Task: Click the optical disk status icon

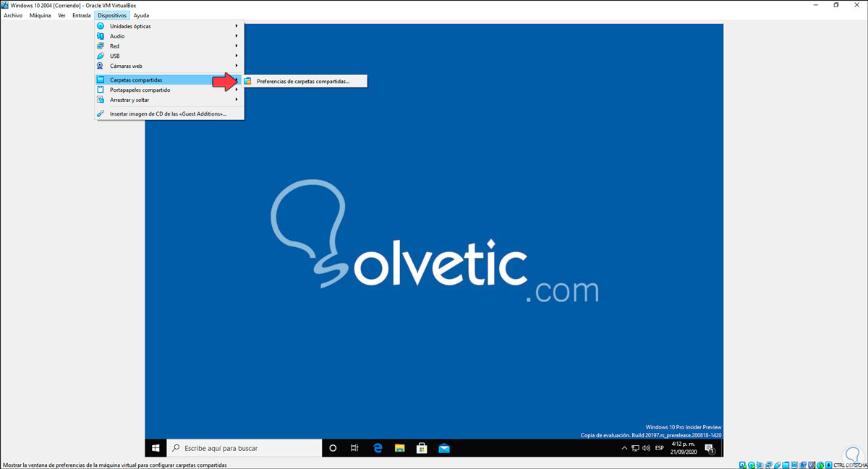Action: 752,464
